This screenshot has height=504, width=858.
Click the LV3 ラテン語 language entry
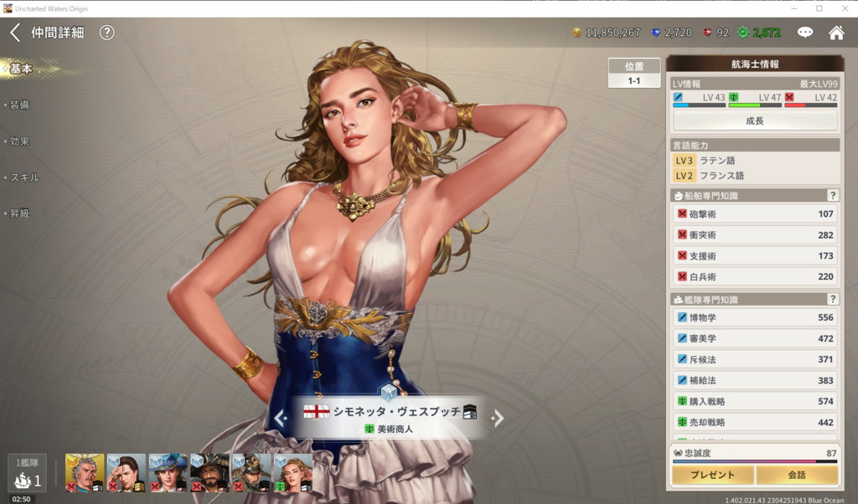pos(704,161)
